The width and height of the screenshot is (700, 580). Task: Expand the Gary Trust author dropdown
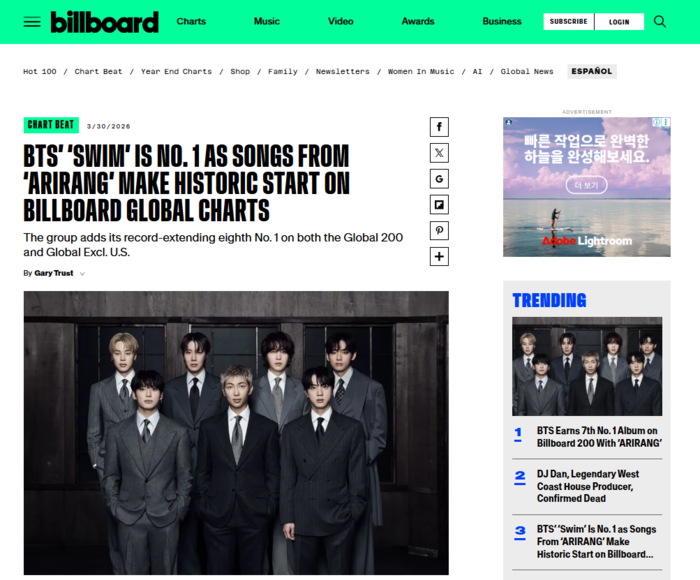click(x=82, y=273)
